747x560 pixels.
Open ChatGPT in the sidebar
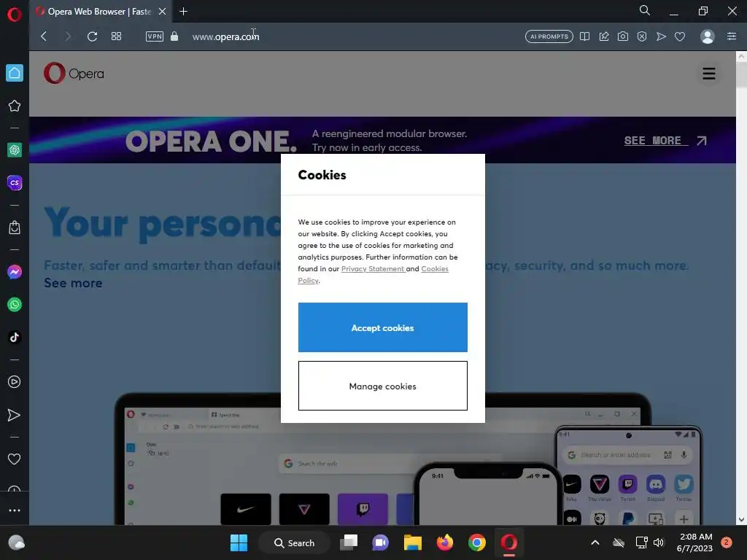click(x=15, y=150)
